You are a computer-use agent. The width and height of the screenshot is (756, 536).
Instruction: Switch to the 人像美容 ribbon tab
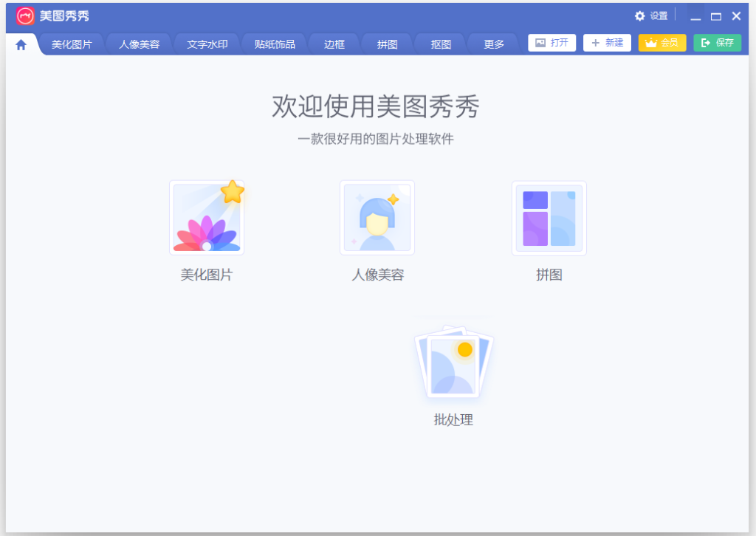139,43
